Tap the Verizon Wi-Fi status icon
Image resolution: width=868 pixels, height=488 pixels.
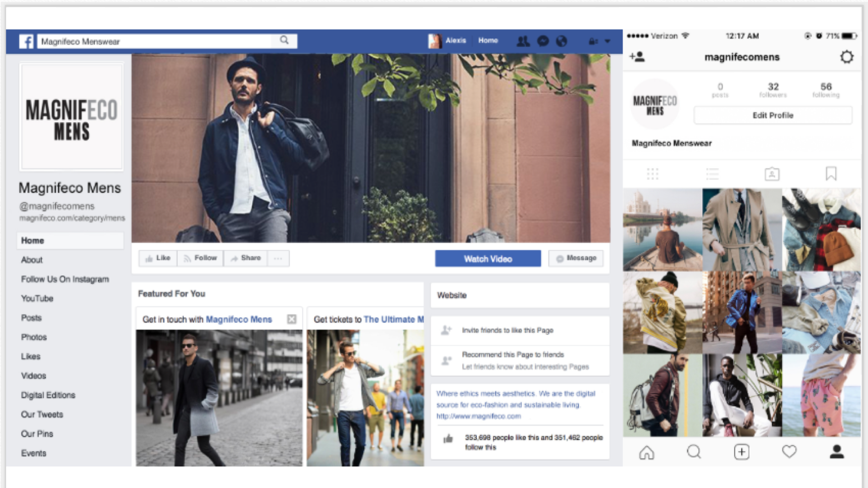685,36
